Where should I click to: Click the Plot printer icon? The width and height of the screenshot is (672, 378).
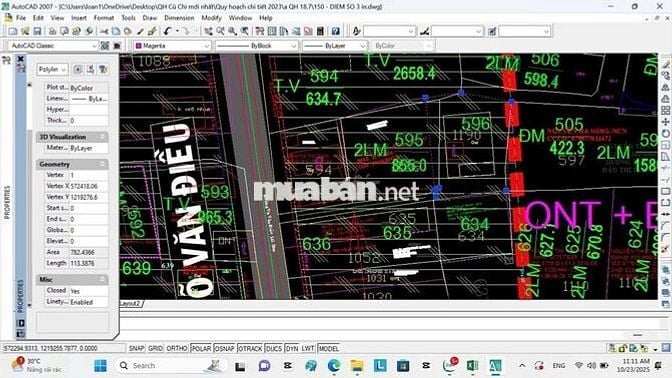point(52,31)
